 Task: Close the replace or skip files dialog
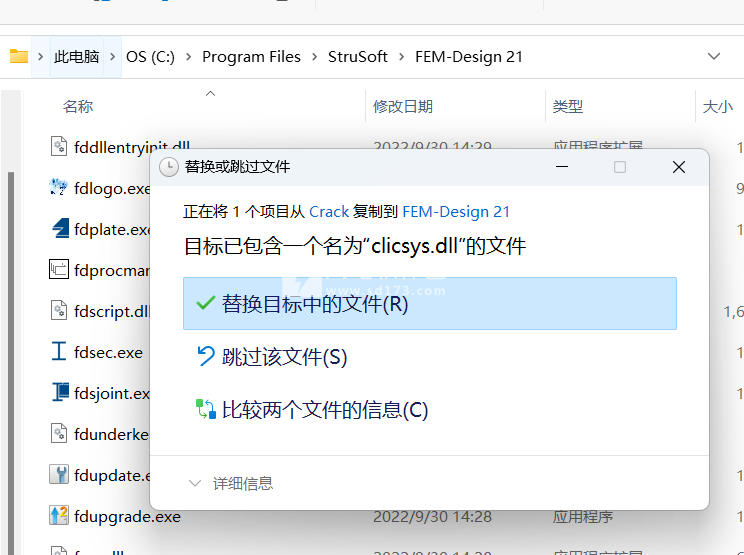[679, 167]
